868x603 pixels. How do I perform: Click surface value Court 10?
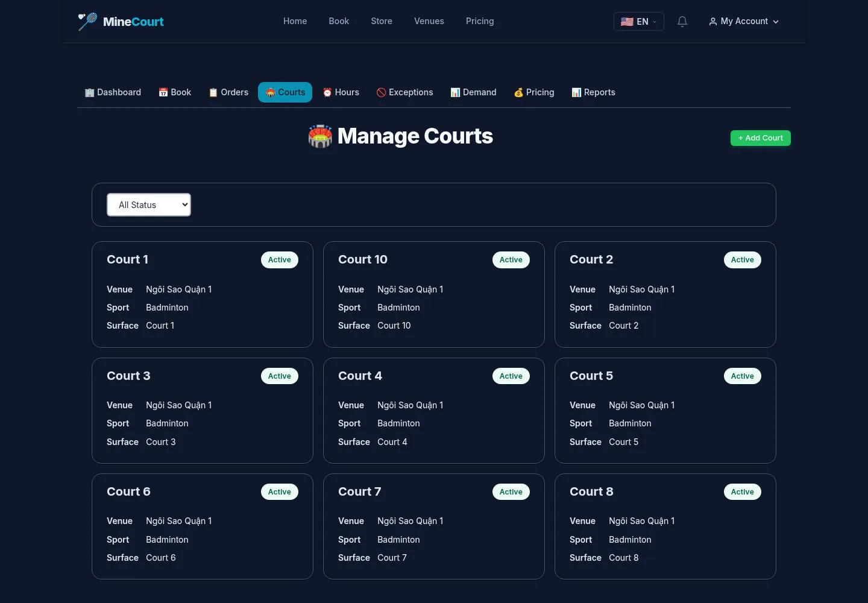pyautogui.click(x=394, y=326)
